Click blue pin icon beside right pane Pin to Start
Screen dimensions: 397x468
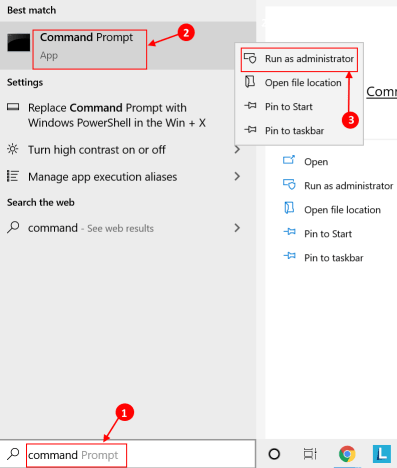tap(289, 232)
